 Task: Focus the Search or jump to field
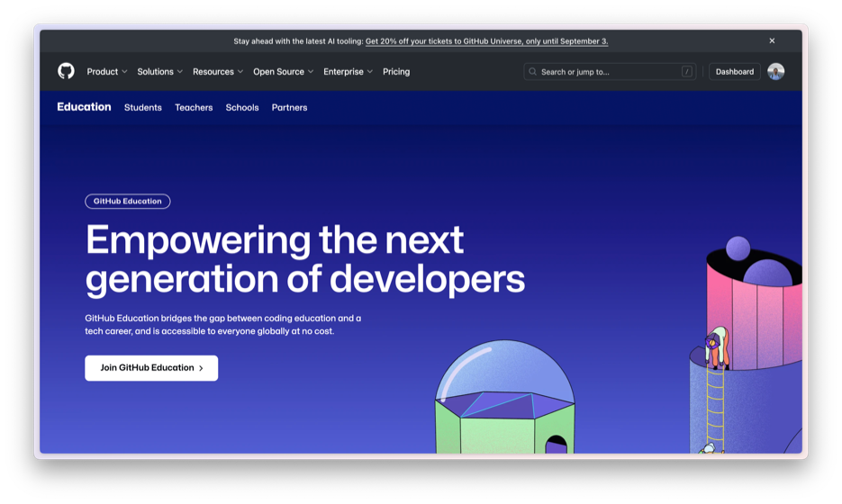[x=610, y=71]
